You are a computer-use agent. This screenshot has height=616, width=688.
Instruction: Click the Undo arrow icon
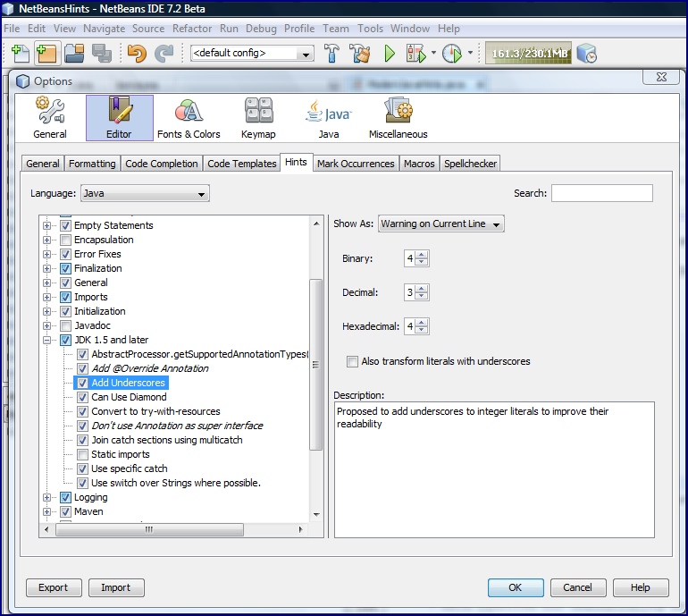click(x=137, y=54)
